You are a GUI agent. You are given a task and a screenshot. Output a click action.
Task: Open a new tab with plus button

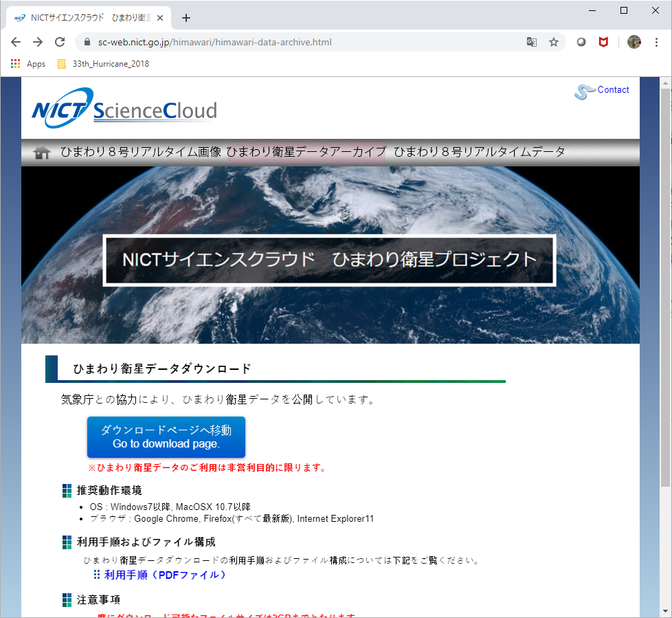point(186,18)
